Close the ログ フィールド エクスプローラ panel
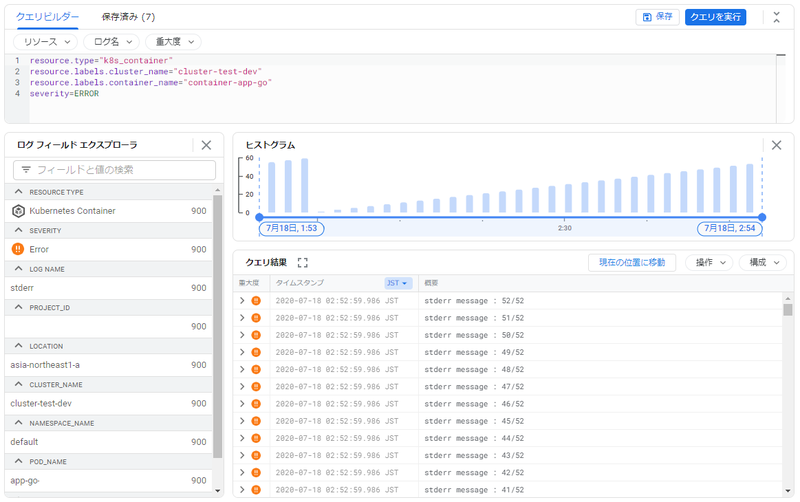800x502 pixels. click(206, 145)
